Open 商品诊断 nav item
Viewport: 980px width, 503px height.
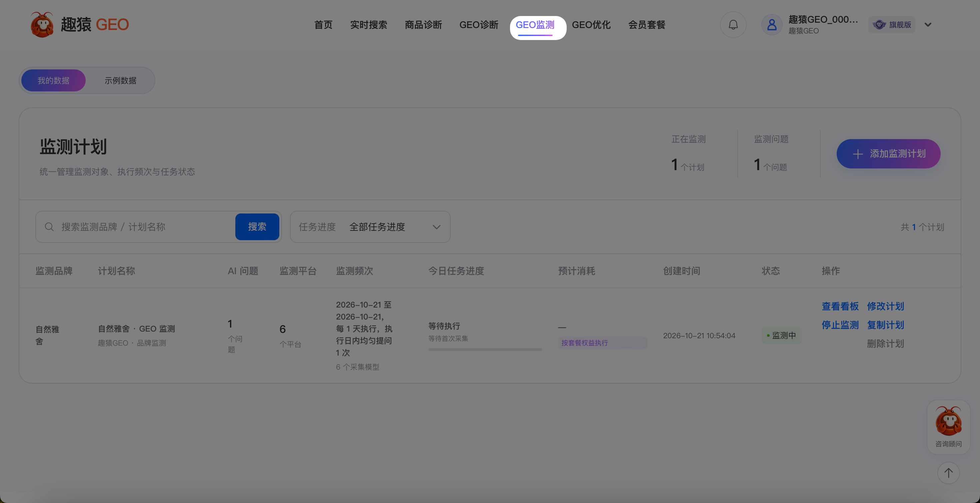tap(423, 25)
